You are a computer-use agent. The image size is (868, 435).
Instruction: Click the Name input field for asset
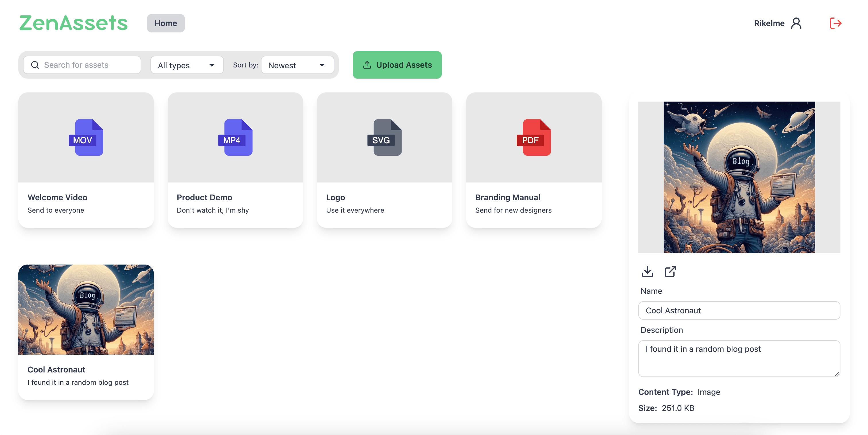click(x=740, y=310)
